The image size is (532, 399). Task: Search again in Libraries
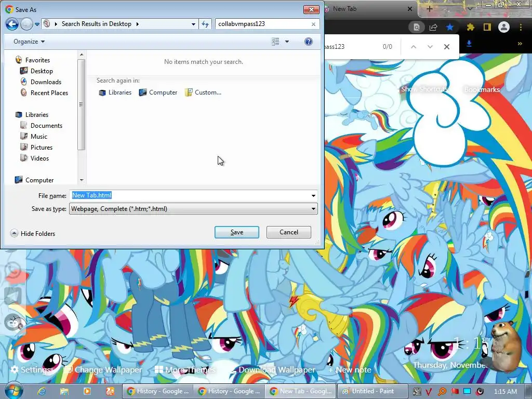[115, 92]
